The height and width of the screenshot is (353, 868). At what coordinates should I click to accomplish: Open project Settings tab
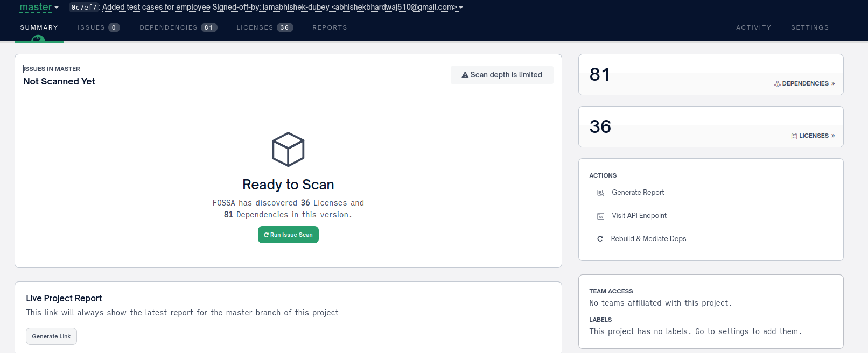(810, 27)
